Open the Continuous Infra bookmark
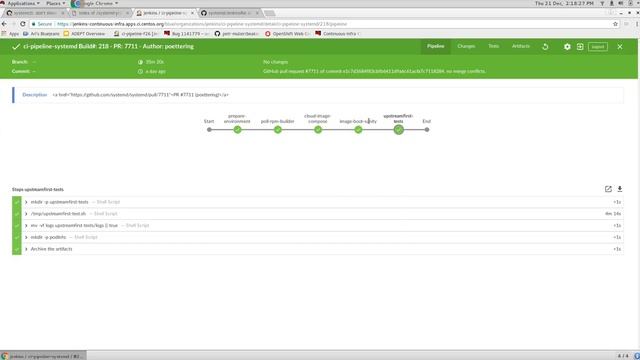640x360 pixels. [x=338, y=34]
